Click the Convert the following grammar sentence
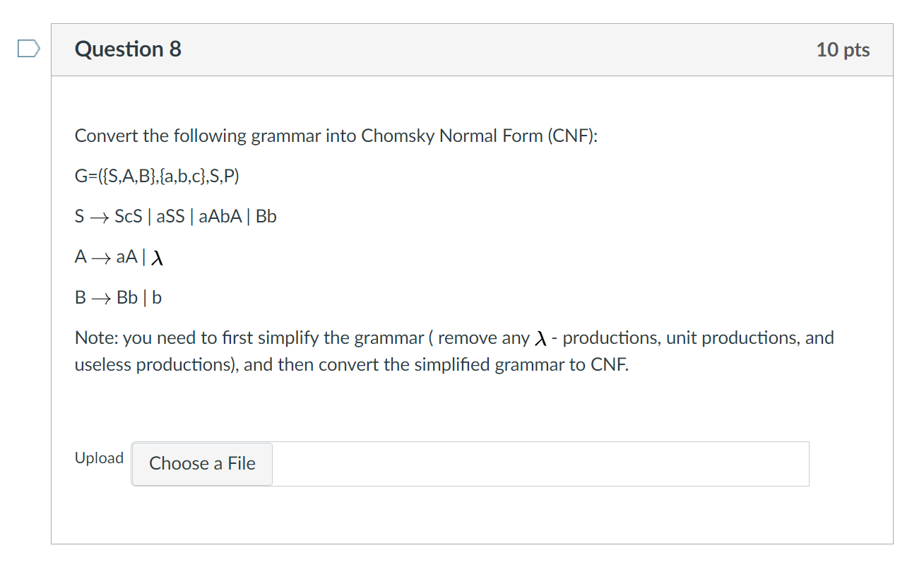This screenshot has height=567, width=924. (x=336, y=136)
